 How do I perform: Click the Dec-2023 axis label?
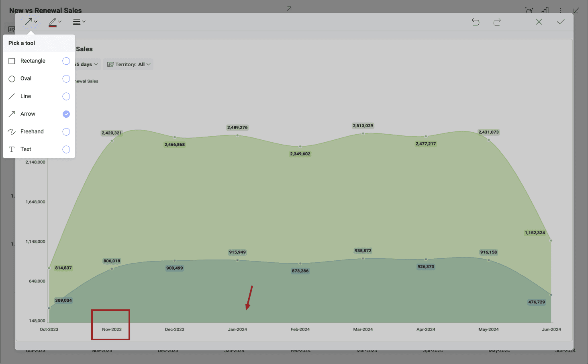click(x=175, y=329)
